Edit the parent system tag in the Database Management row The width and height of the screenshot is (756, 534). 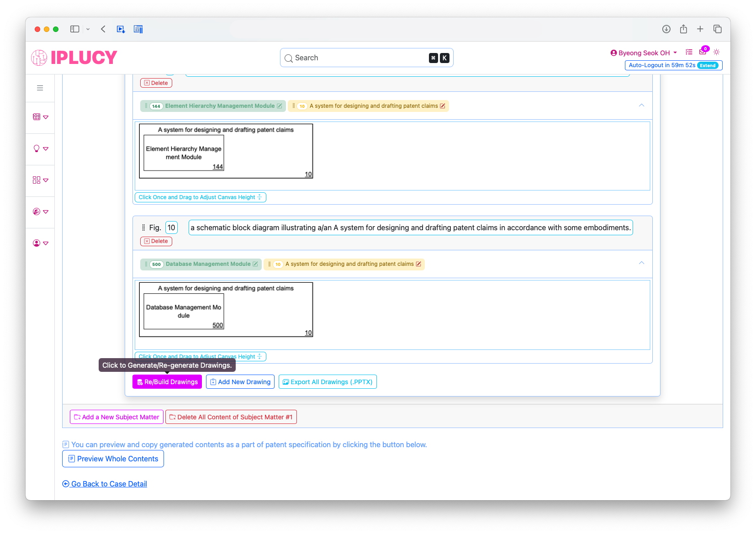(x=418, y=264)
